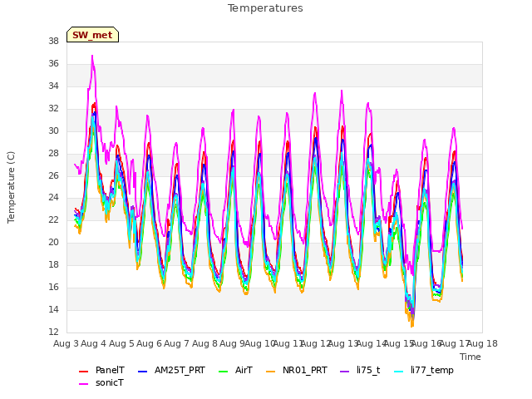Click the blue AM25T_PRT color marker
Viewport: 532px width, 399px height.
pos(142,372)
